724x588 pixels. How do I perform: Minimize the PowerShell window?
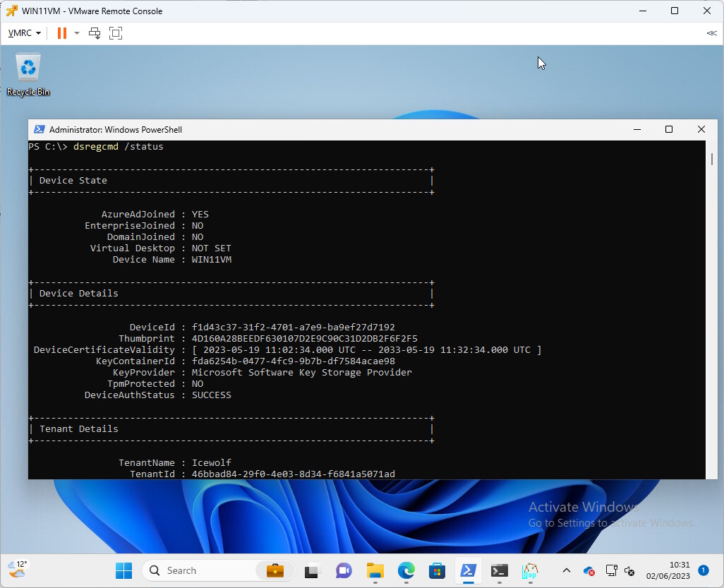pos(637,129)
